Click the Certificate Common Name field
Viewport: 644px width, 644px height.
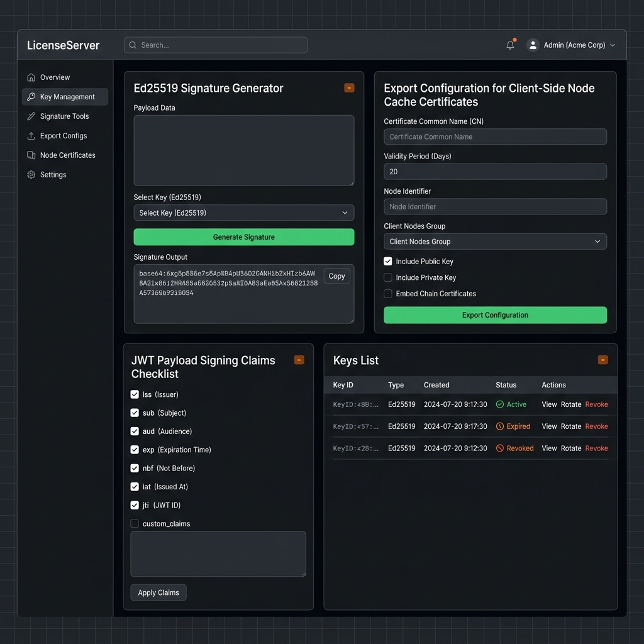point(495,136)
